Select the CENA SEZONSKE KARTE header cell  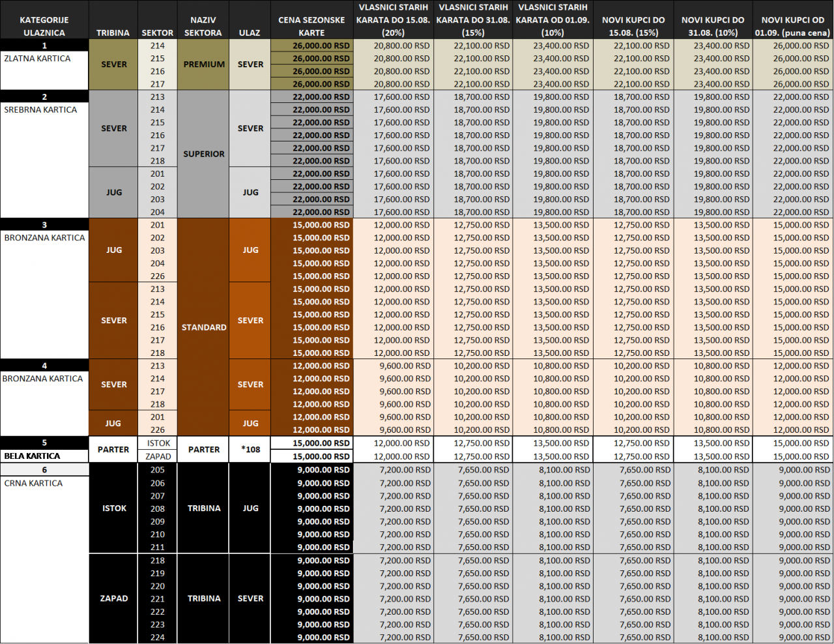click(311, 26)
